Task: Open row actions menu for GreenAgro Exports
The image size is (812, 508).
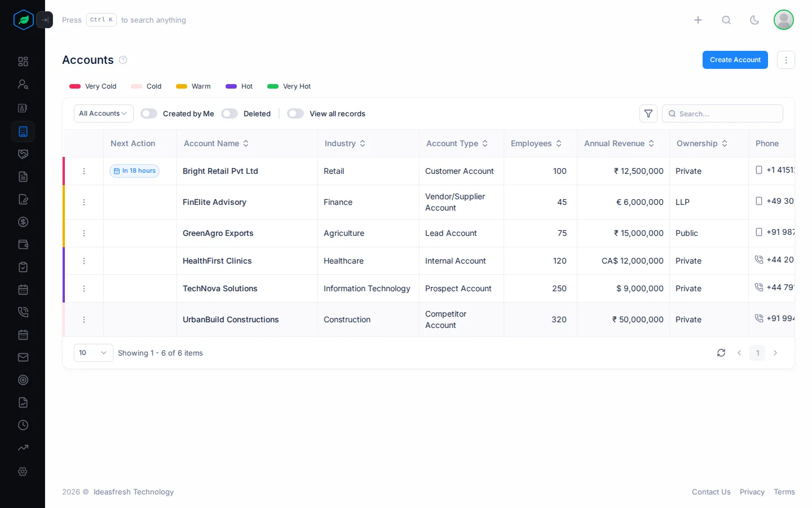Action: coord(84,233)
